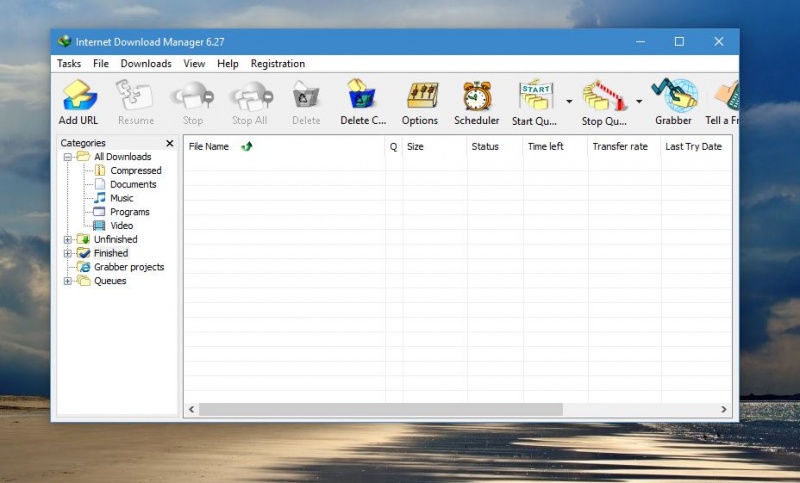Select Grabber projects in the tree
The height and width of the screenshot is (483, 800).
click(x=129, y=267)
